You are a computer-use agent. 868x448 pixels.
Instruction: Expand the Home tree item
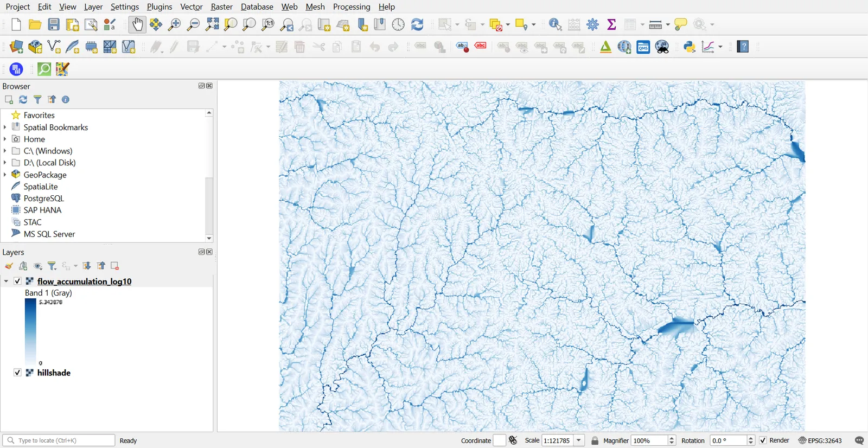[5, 139]
